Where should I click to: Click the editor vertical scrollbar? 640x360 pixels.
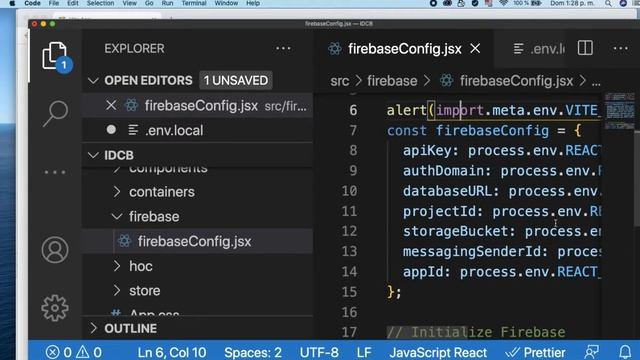pyautogui.click(x=637, y=178)
